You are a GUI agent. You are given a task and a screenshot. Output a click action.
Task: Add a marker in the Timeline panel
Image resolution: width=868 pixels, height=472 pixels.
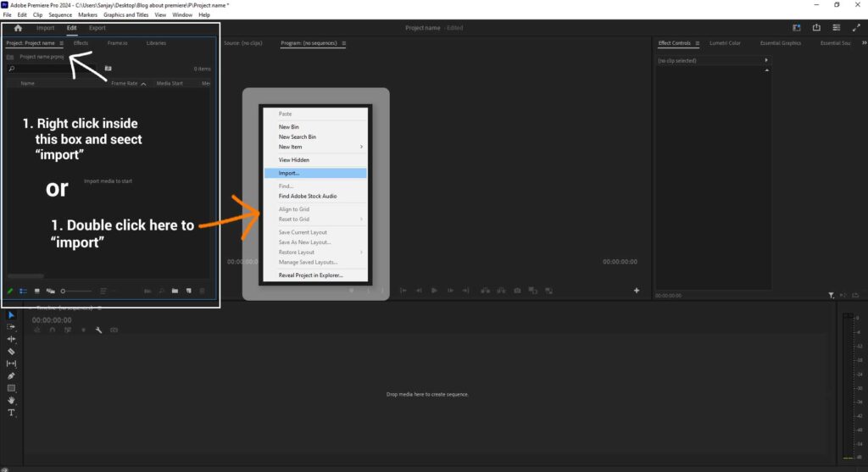84,330
